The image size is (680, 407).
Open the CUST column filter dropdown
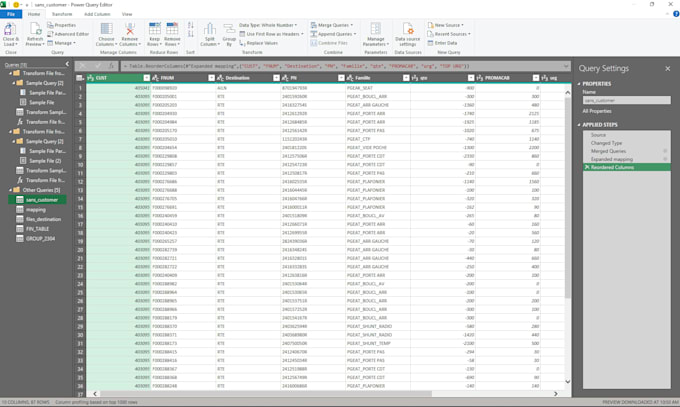(147, 78)
